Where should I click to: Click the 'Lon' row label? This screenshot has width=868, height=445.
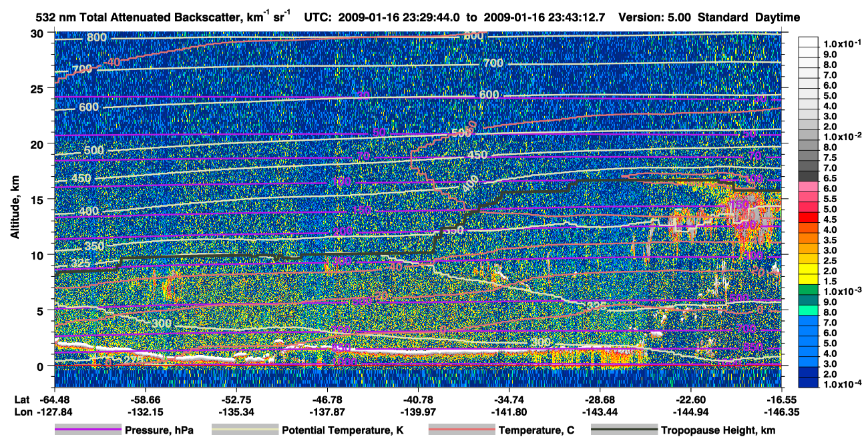pos(23,412)
